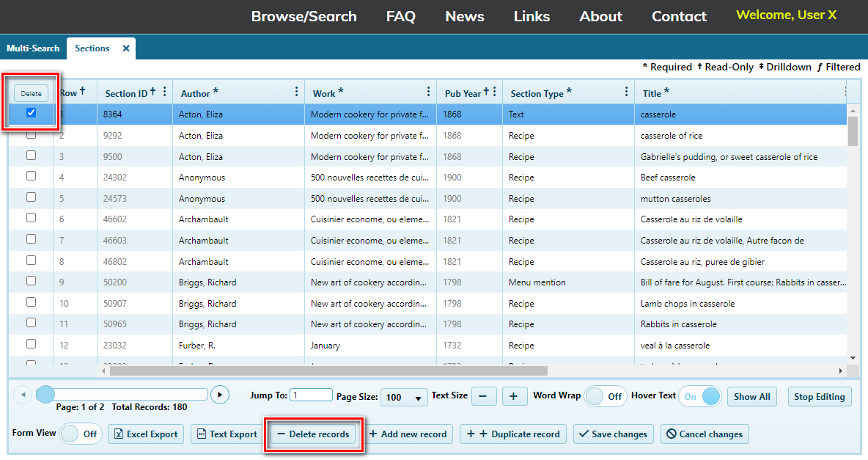Open the Page Size dropdown
This screenshot has height=460, width=868.
[404, 397]
